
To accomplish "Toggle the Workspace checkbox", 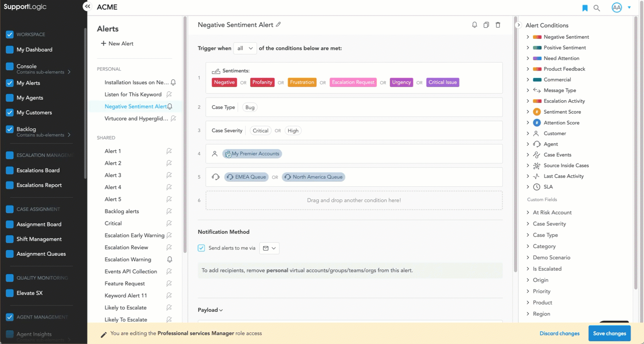I will pos(10,35).
